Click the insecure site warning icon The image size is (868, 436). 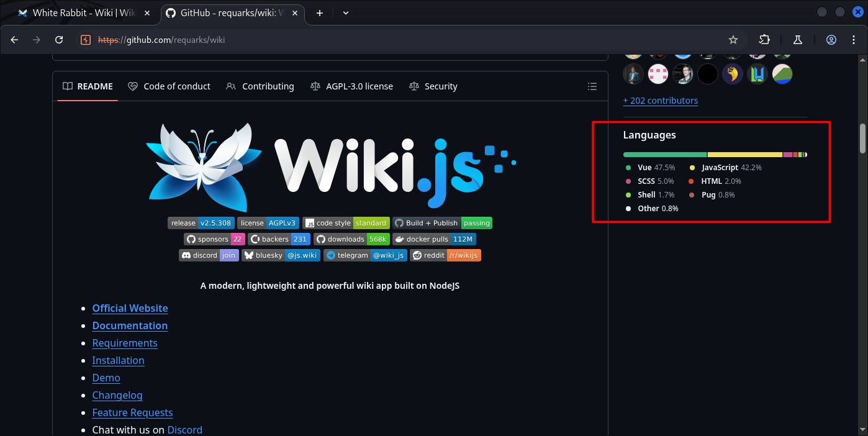[x=86, y=40]
